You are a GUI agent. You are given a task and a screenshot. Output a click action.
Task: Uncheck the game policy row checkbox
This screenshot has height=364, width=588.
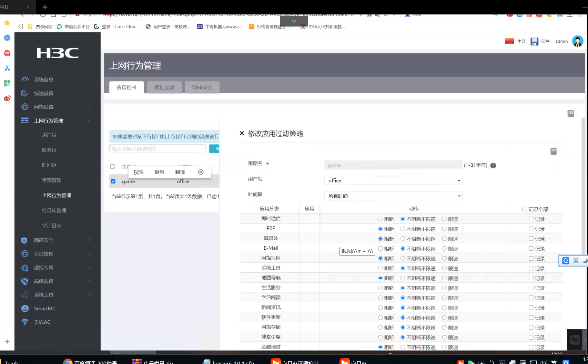[x=113, y=181]
